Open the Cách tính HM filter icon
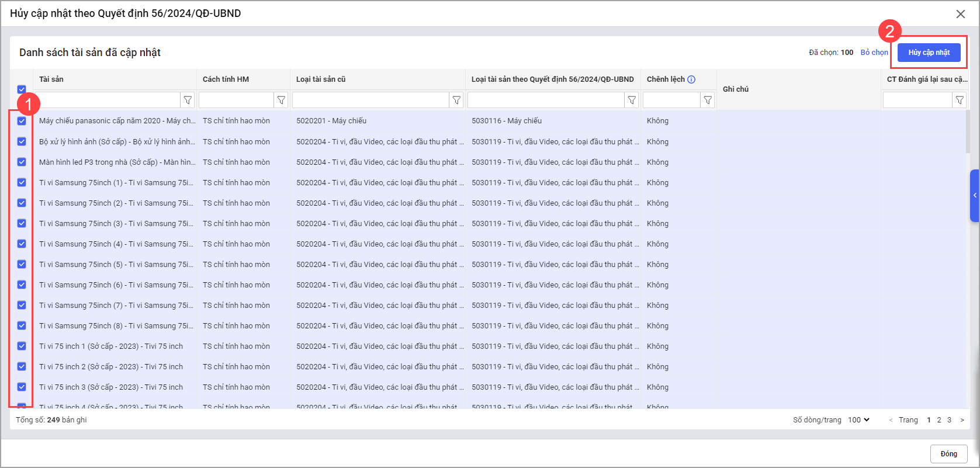This screenshot has height=468, width=980. (x=281, y=100)
